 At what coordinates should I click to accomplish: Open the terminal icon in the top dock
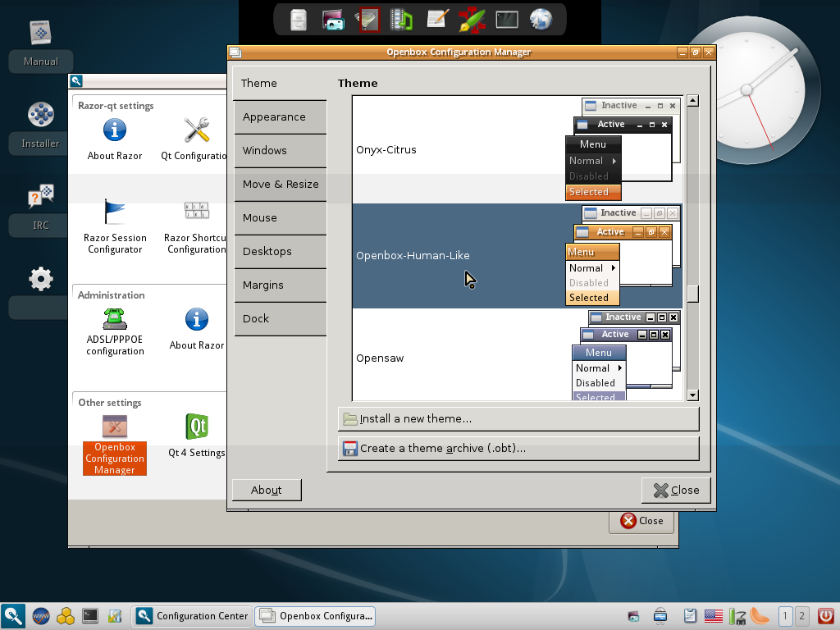507,20
